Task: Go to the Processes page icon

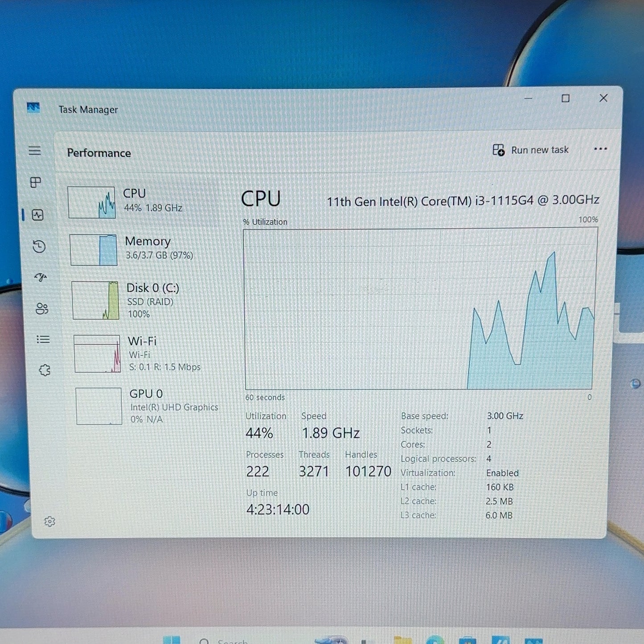Action: pyautogui.click(x=36, y=182)
